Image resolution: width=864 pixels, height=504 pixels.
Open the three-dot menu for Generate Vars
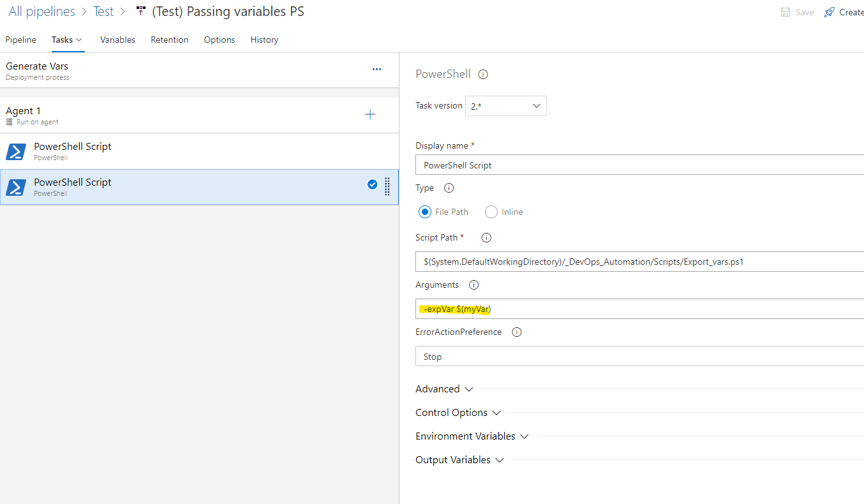pos(376,69)
